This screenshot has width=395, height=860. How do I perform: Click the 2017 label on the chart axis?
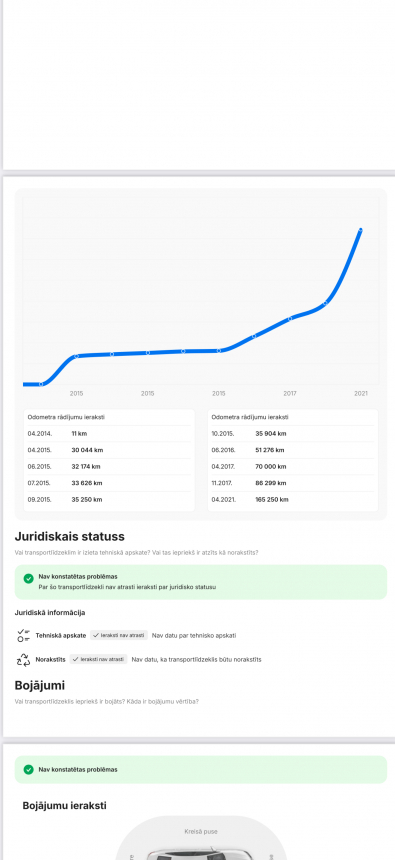point(290,394)
